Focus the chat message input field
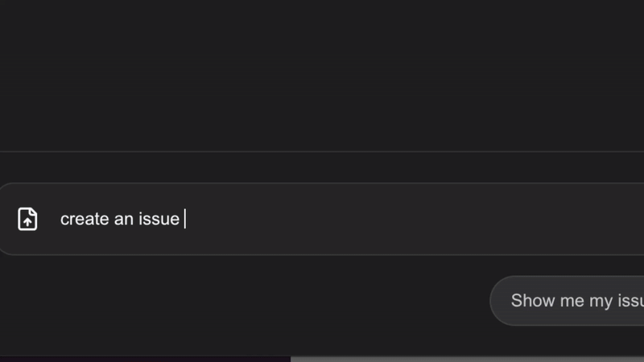644x362 pixels. pyautogui.click(x=362, y=219)
